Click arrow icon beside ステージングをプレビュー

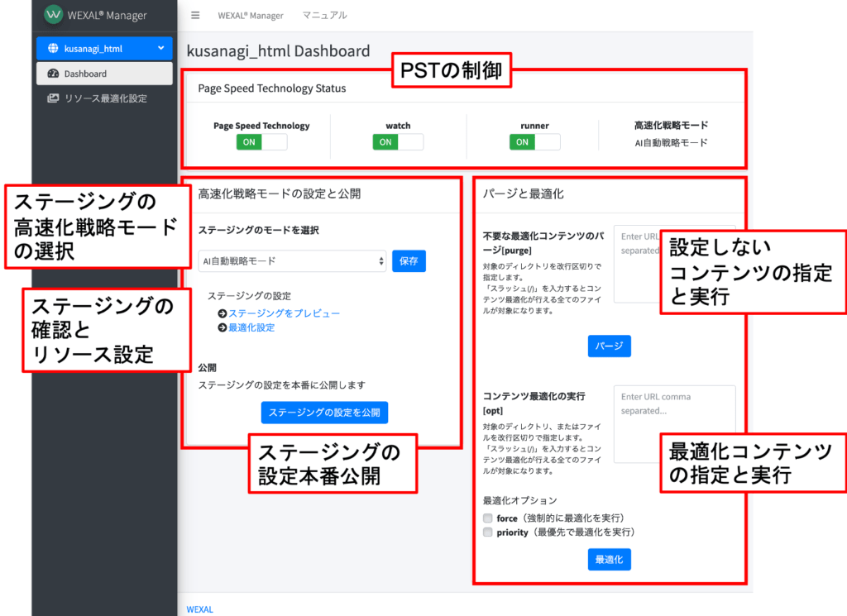point(222,313)
